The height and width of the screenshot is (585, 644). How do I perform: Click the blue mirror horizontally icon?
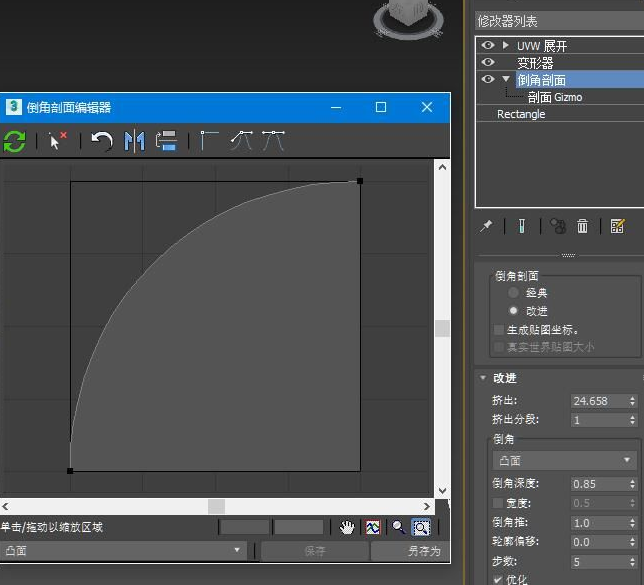[134, 141]
